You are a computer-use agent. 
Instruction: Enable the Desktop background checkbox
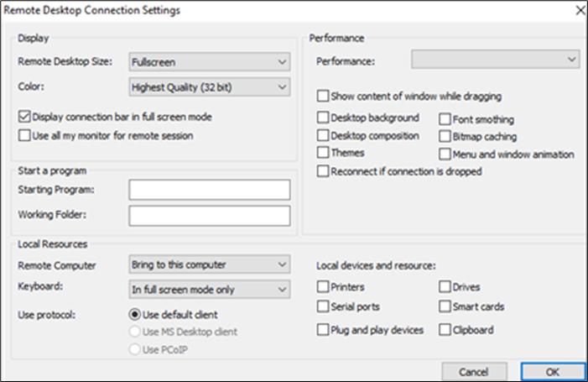pos(323,118)
